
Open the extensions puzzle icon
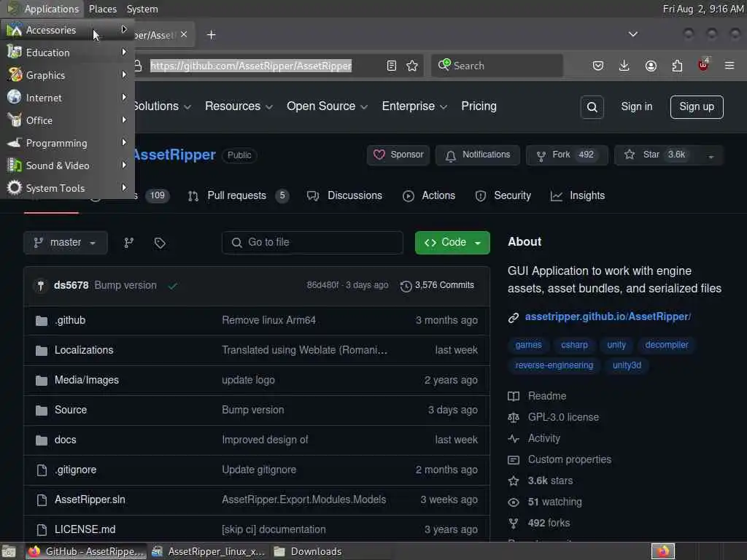click(x=677, y=66)
